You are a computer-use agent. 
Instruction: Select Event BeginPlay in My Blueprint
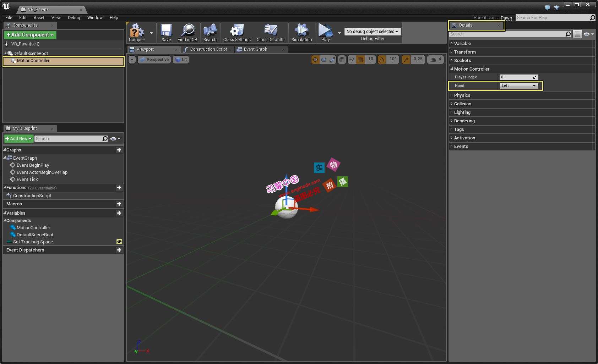(x=33, y=165)
